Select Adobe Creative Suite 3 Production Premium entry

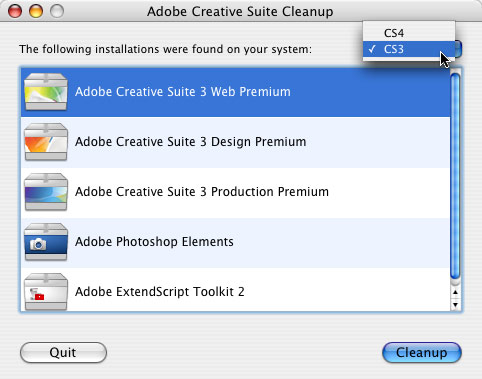point(235,193)
